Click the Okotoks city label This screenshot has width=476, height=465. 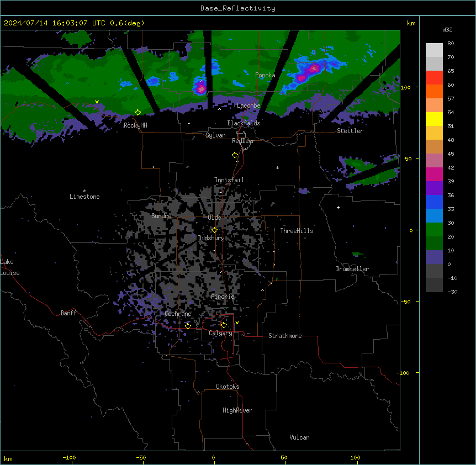[x=228, y=387]
